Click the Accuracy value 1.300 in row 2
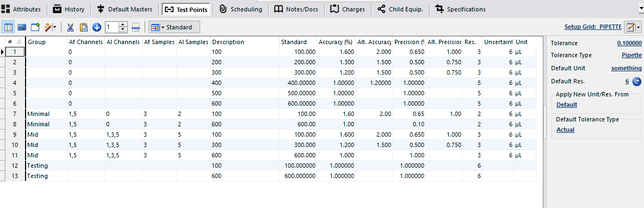This screenshot has width=644, height=208. (x=336, y=63)
